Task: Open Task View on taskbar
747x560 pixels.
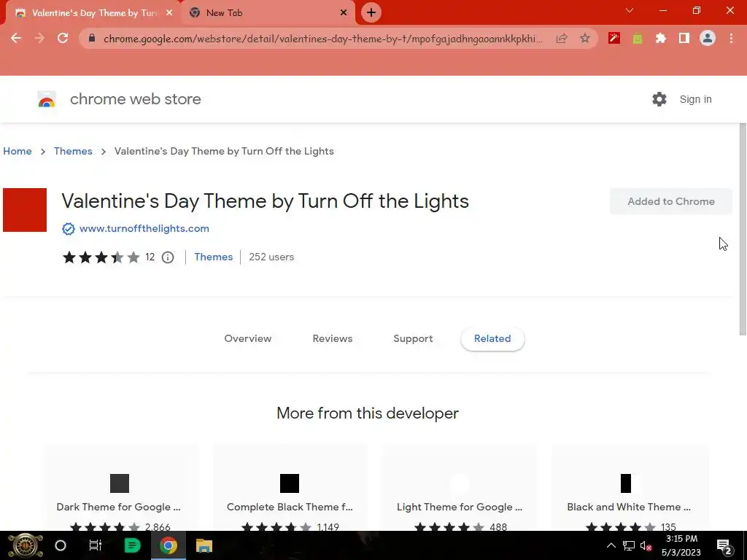Action: [96, 545]
